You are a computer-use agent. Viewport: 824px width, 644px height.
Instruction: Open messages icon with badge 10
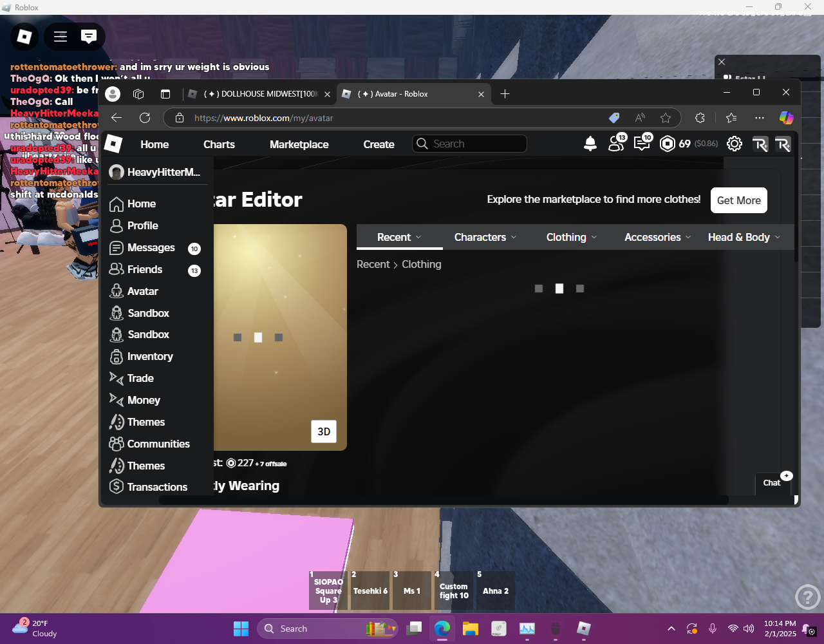coord(642,143)
